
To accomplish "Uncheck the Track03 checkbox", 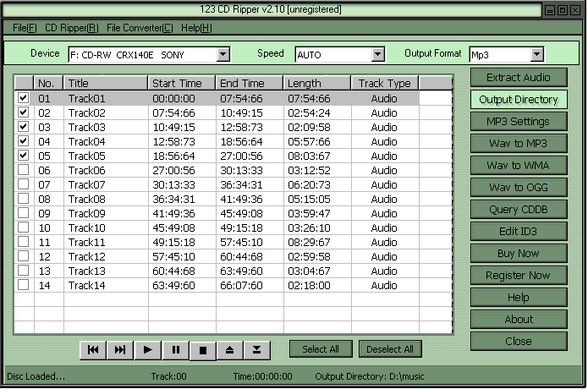I will coord(23,127).
